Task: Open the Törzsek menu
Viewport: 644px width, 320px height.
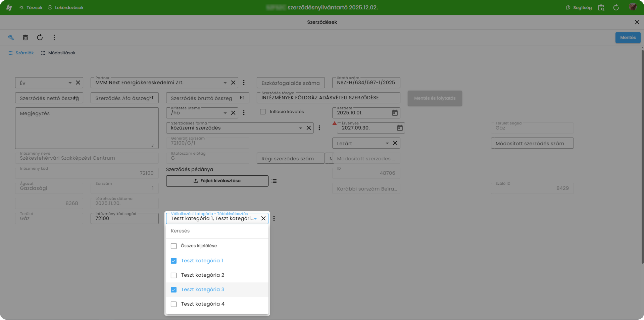Action: pyautogui.click(x=31, y=7)
